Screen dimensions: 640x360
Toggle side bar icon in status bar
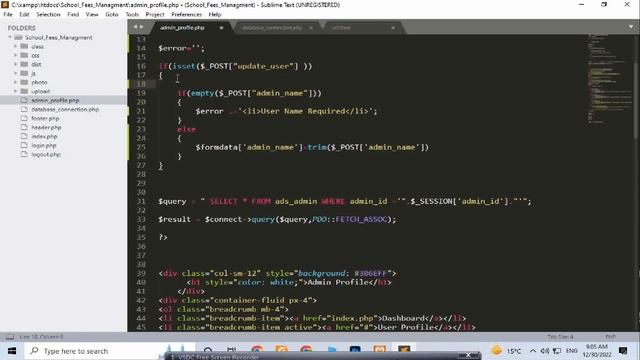[x=10, y=337]
